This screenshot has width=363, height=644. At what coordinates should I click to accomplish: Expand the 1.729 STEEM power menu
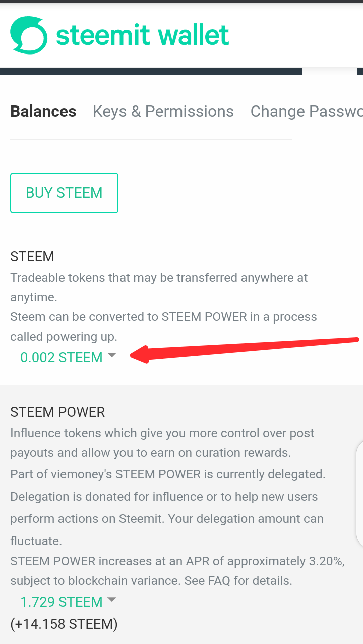(62, 602)
